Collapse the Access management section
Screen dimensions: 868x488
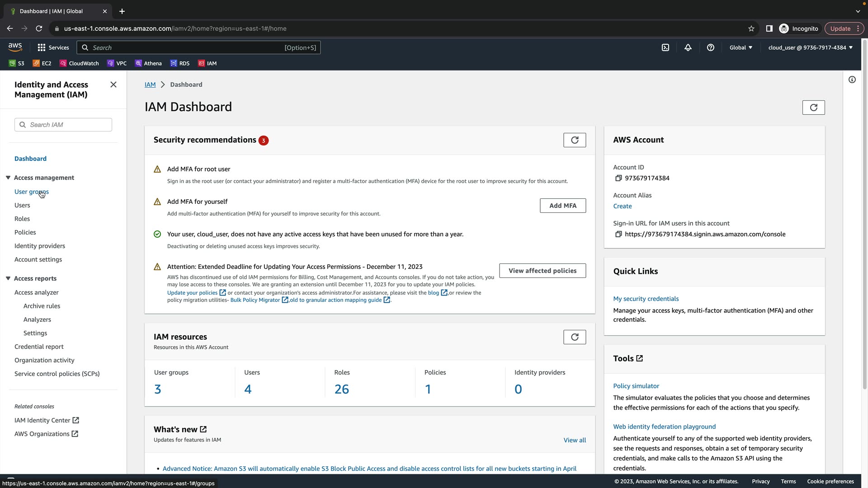(x=8, y=178)
